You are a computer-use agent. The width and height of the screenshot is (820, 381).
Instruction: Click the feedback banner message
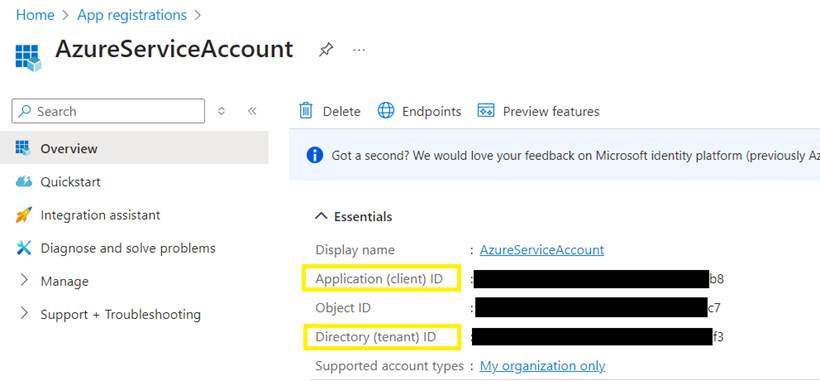[x=575, y=155]
